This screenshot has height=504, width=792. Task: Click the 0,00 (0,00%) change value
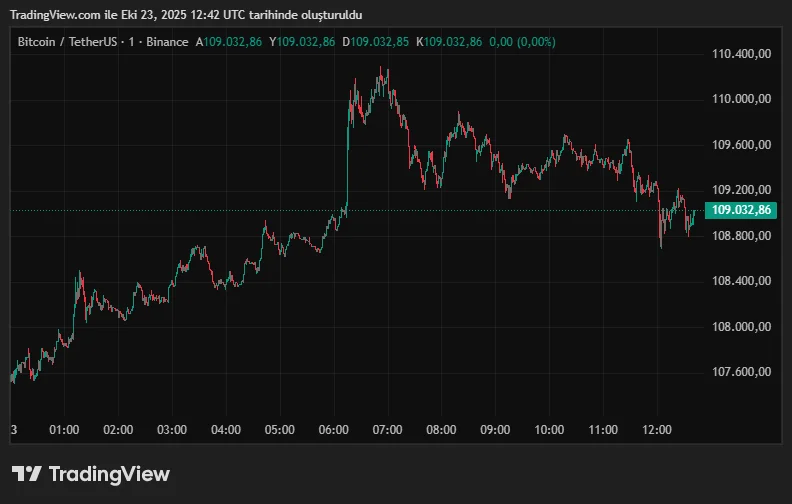click(x=523, y=42)
